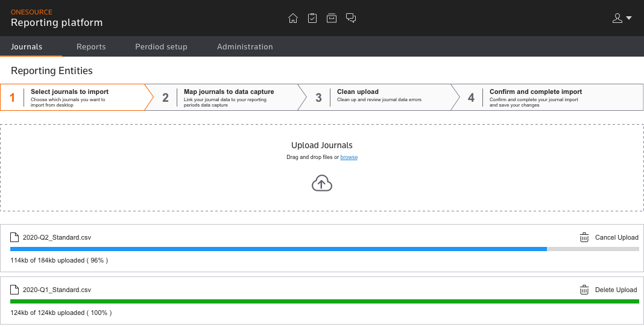Click the 114kb of 184kb uploaded text
The height and width of the screenshot is (327, 644).
[59, 260]
